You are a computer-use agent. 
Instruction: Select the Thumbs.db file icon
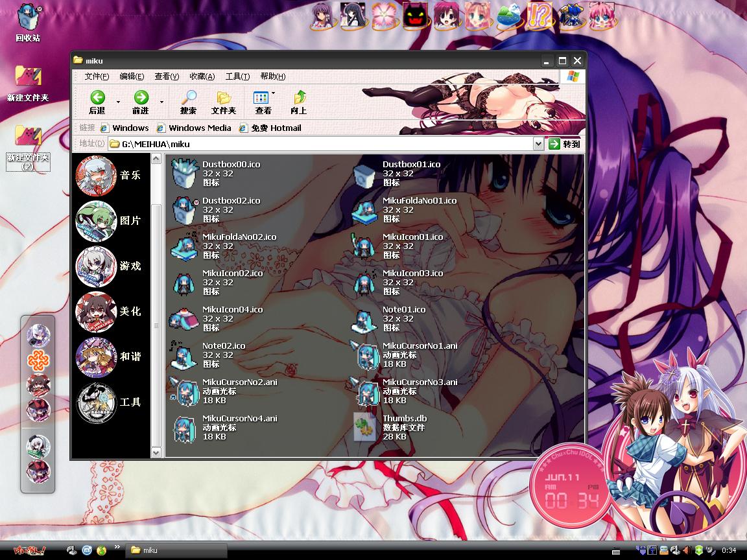tap(365, 427)
